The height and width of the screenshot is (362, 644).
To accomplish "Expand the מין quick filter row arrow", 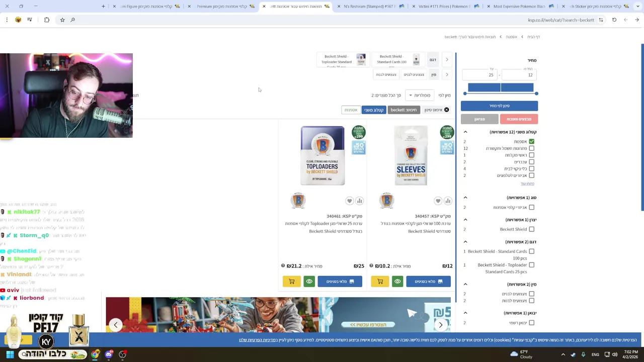I will tap(447, 74).
